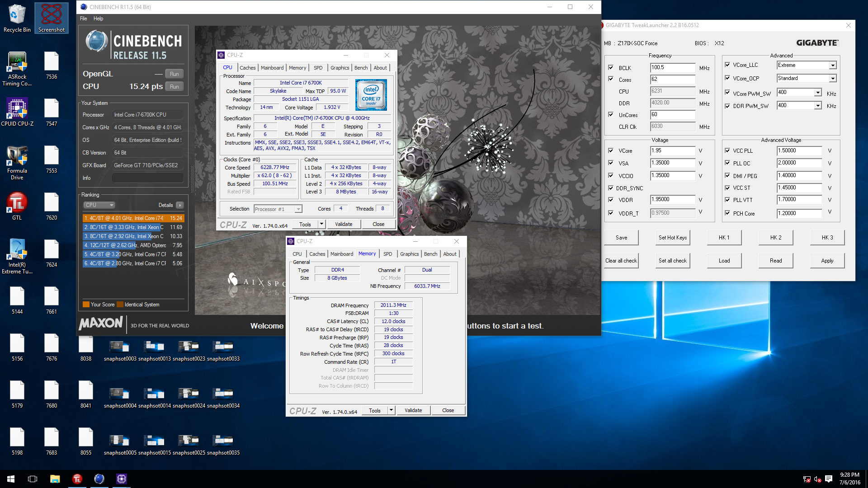Select 8C/16T @ 3.33 GHz ranking row
The width and height of the screenshot is (868, 488).
click(133, 227)
